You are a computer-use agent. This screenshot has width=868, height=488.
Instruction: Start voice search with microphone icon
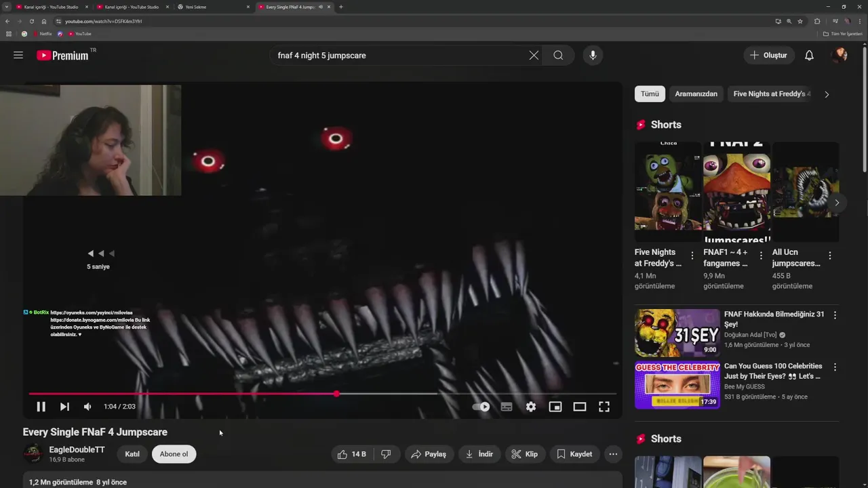coord(593,56)
